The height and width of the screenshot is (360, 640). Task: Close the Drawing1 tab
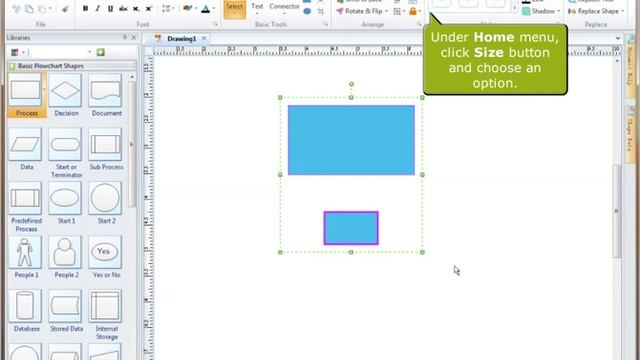204,38
